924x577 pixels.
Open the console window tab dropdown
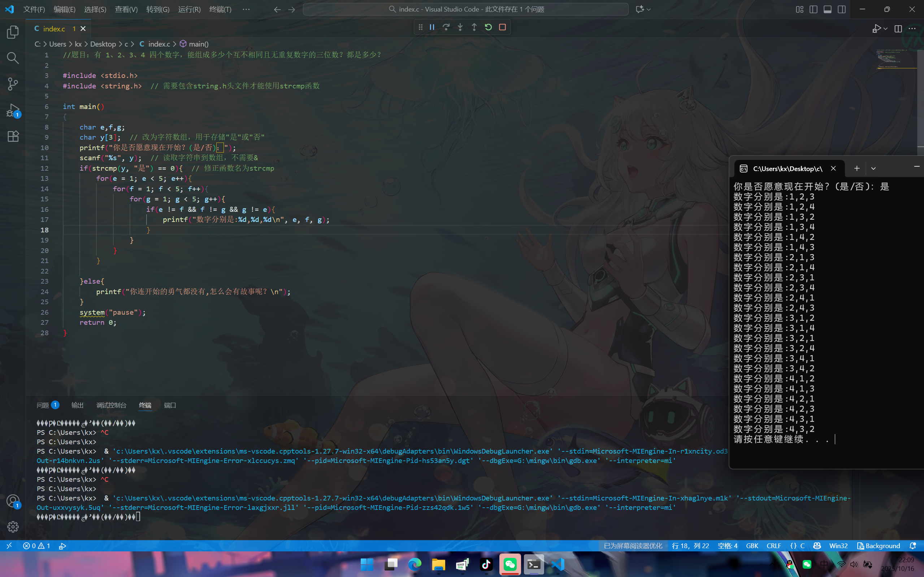coord(873,168)
